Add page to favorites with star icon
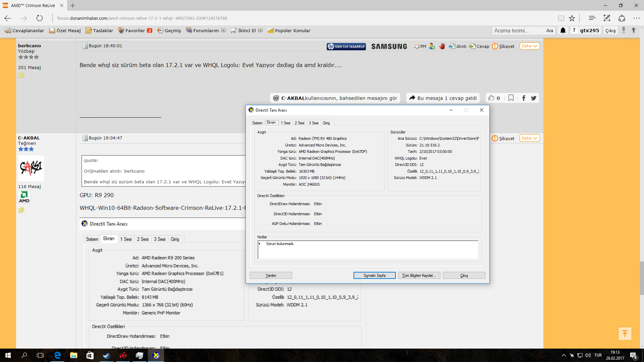Viewport: 644px width, 362px height. click(x=572, y=18)
